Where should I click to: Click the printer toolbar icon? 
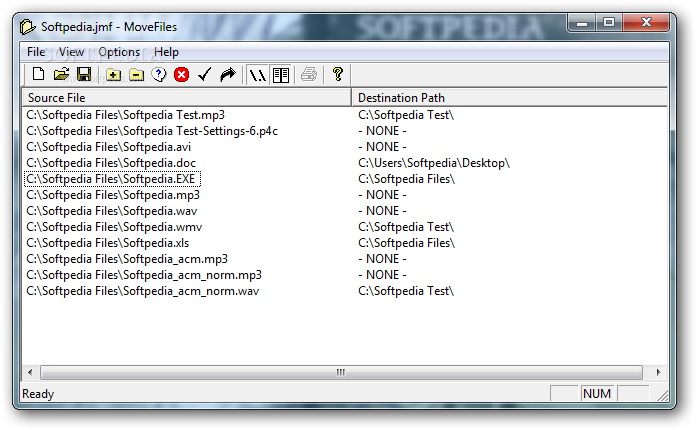309,74
